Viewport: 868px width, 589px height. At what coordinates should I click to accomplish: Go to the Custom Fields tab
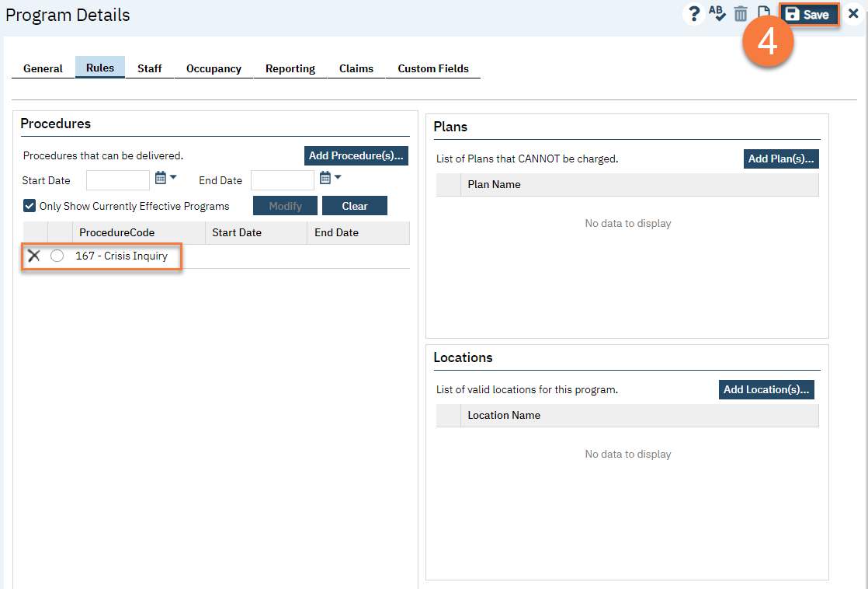[433, 68]
